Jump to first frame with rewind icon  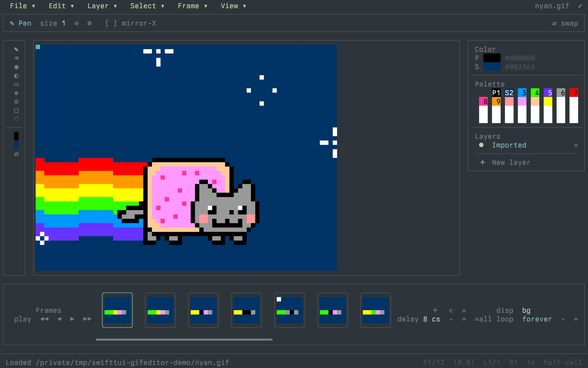(x=44, y=319)
